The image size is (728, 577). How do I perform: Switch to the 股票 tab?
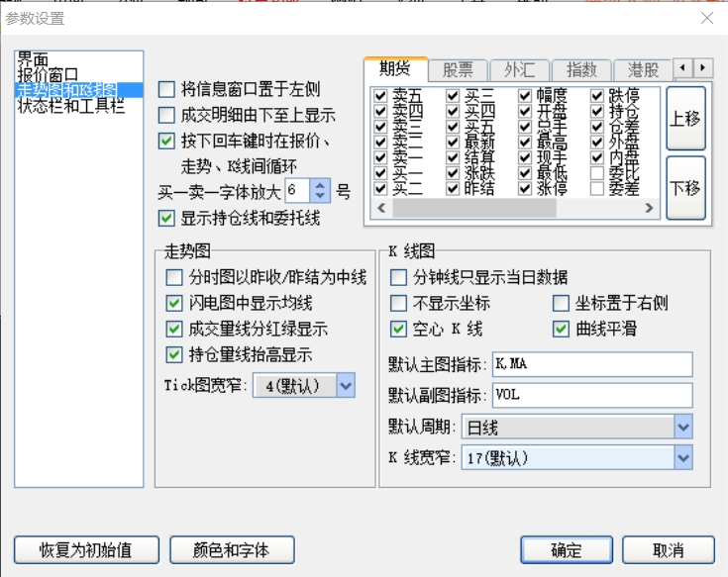coord(458,69)
